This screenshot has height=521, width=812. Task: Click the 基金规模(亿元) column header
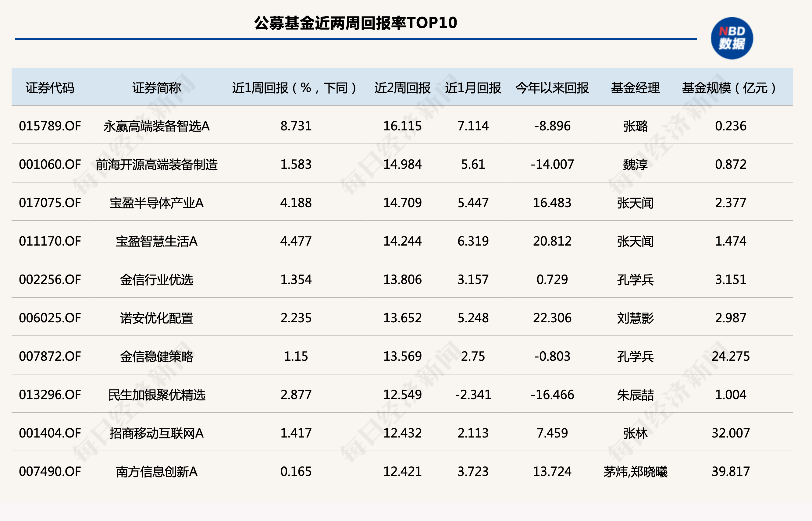(729, 88)
